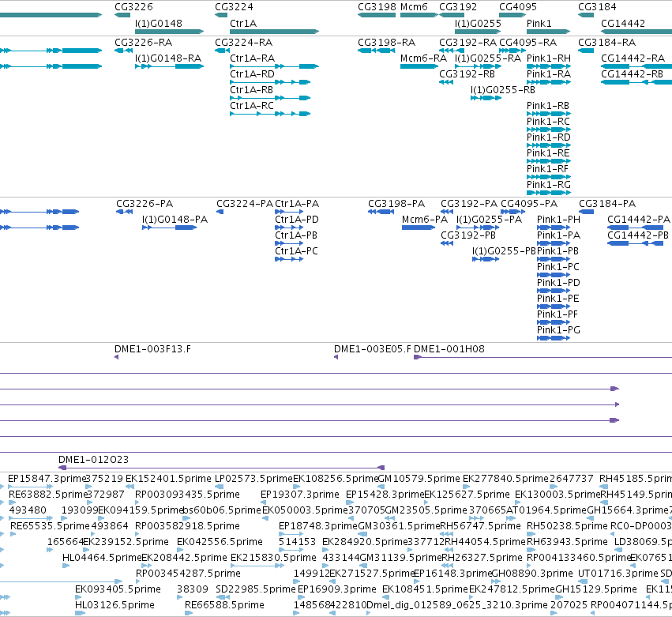Click protein Pink1-PG label
Image resolution: width=672 pixels, height=617 pixels.
(x=558, y=329)
